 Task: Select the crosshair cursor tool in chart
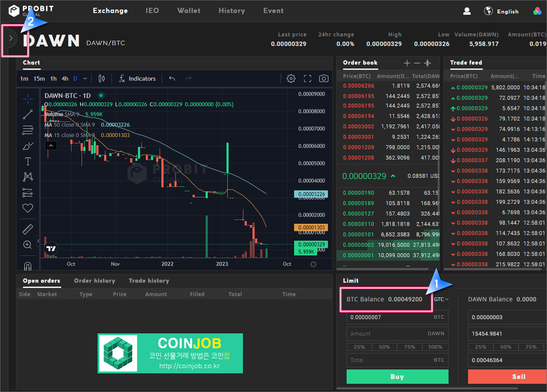(28, 99)
